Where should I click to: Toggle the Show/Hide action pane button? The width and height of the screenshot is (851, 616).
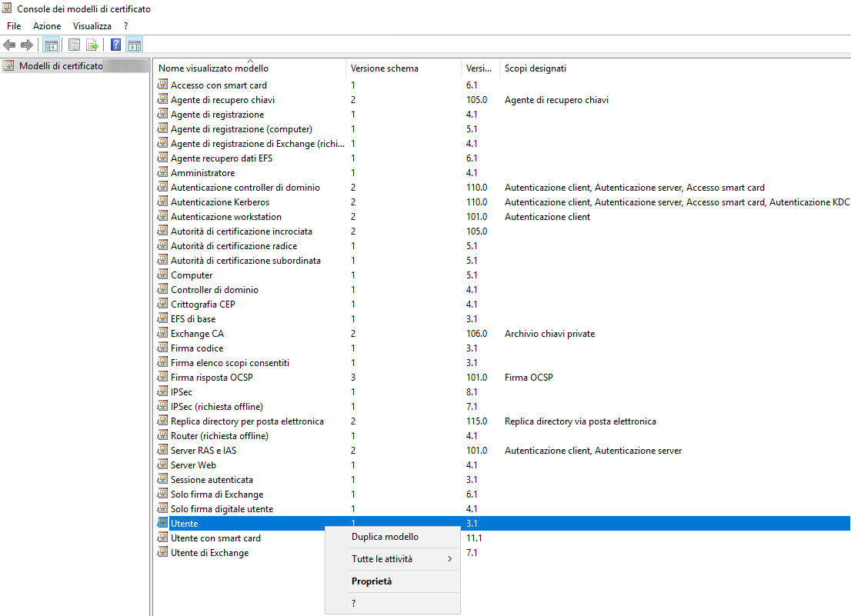pyautogui.click(x=135, y=45)
